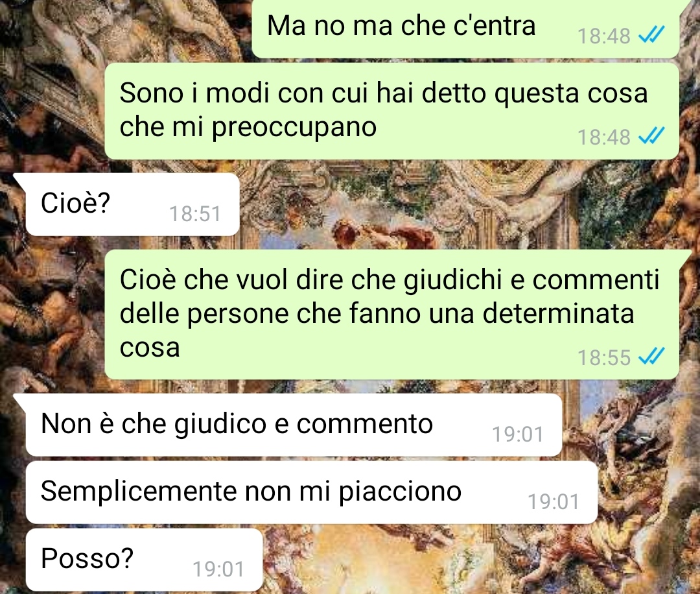Select the 'Cioè che vuol dire' message
The height and width of the screenshot is (594, 700).
pos(391,315)
